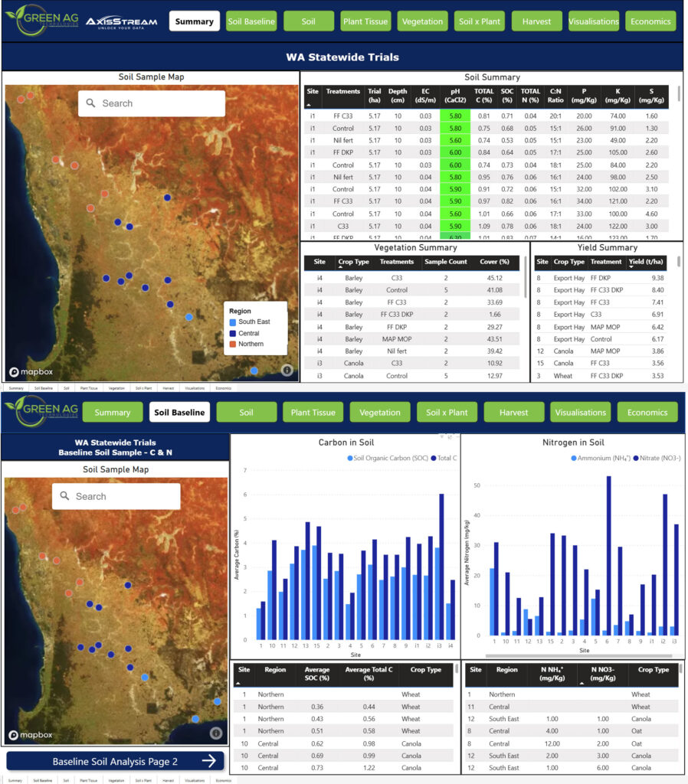Click the info icon on the lower soil map
The height and width of the screenshot is (784, 688).
tap(216, 733)
